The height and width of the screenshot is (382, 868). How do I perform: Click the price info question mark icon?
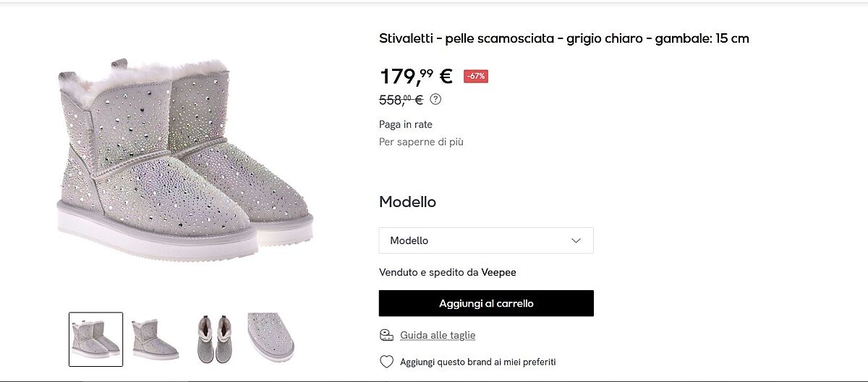[x=435, y=99]
